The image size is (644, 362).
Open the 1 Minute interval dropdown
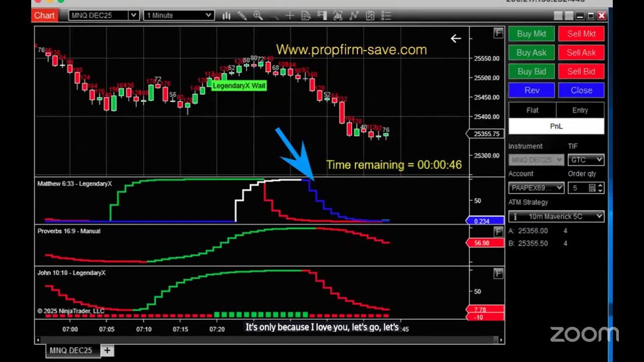click(179, 16)
